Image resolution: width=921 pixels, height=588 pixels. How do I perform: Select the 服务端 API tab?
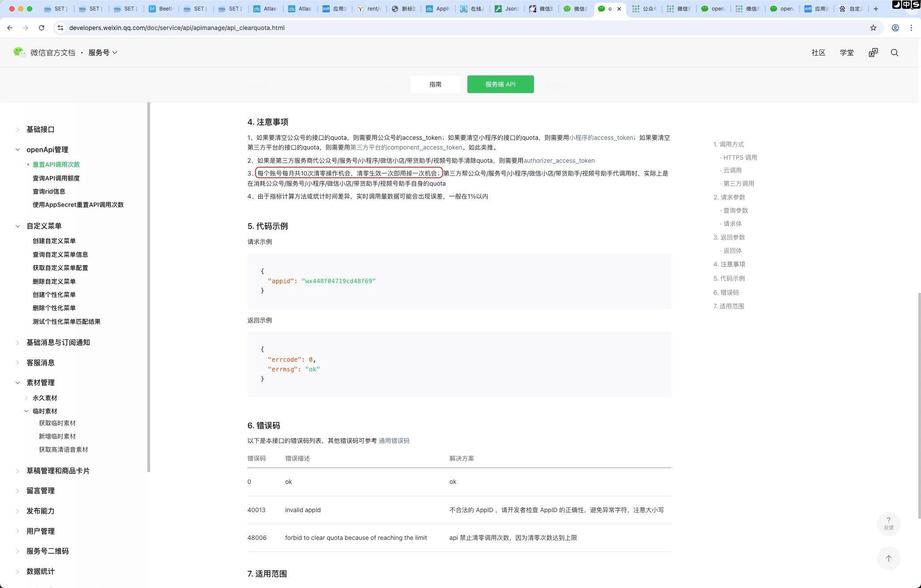pyautogui.click(x=500, y=84)
